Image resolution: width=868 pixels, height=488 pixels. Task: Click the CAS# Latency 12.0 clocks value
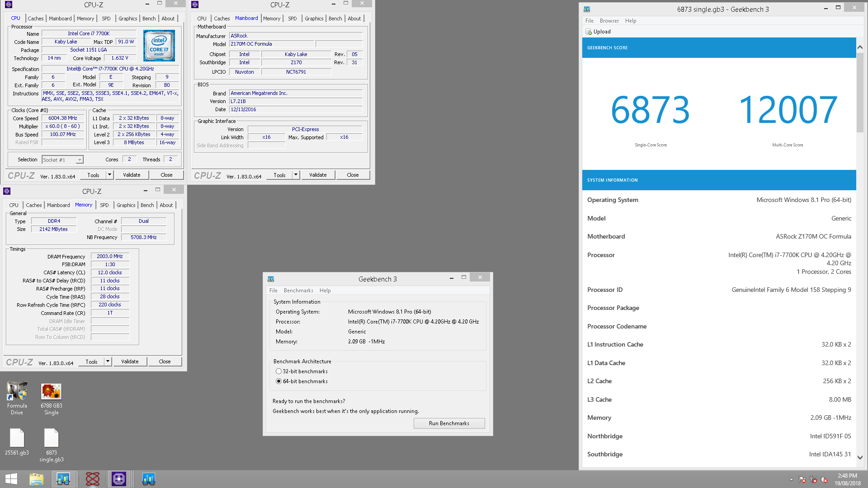point(110,272)
